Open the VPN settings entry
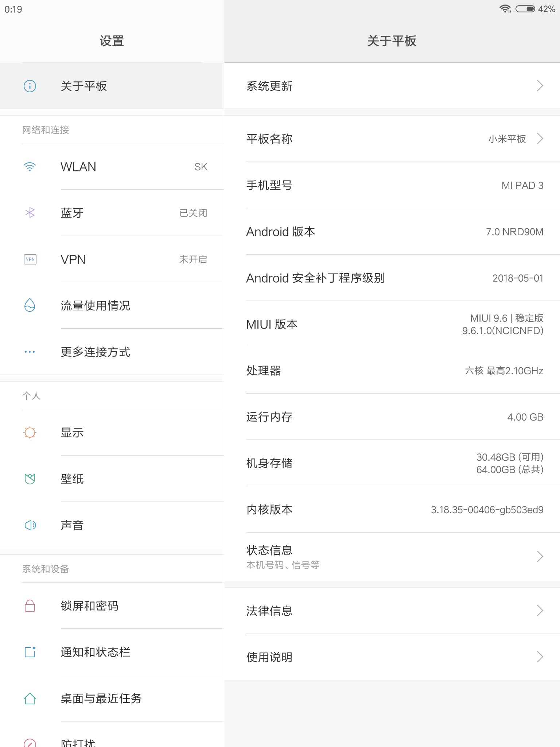 coord(112,259)
